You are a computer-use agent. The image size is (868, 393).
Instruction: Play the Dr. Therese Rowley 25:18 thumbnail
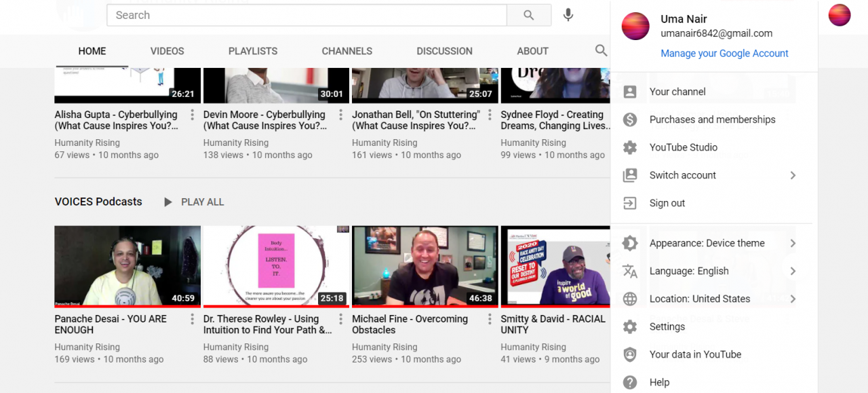(x=276, y=266)
